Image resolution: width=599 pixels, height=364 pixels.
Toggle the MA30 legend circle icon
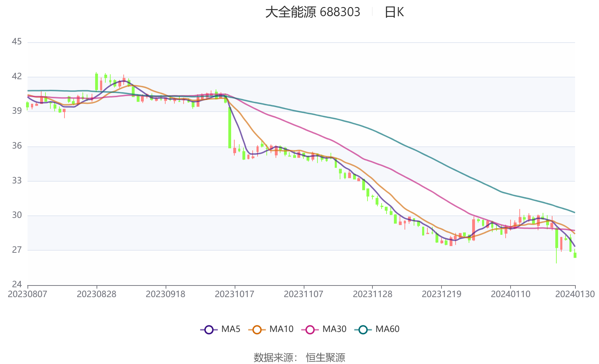tap(310, 330)
